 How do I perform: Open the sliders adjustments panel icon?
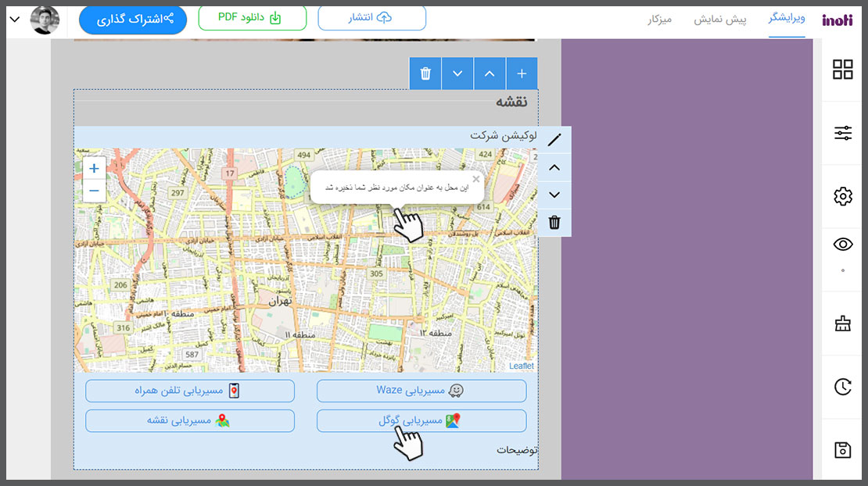842,133
